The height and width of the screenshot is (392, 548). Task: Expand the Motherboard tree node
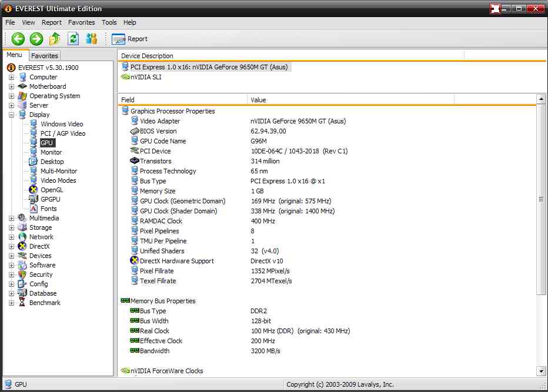(12, 86)
